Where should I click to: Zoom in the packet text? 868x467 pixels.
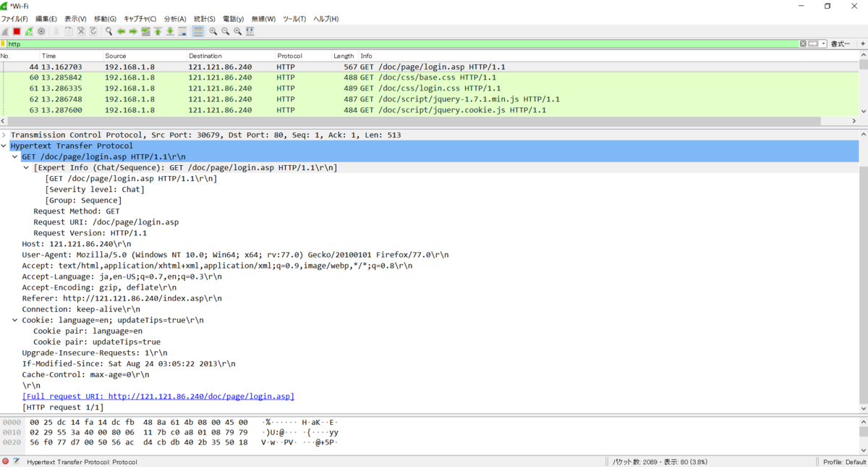point(213,31)
